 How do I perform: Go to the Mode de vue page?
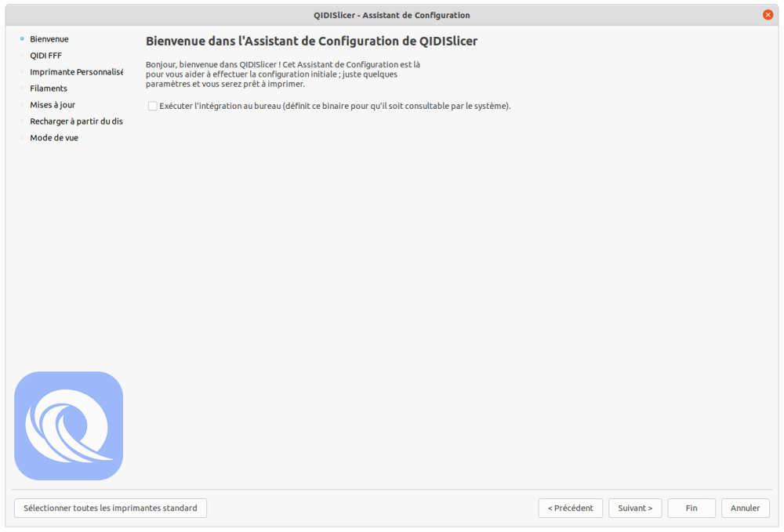54,138
